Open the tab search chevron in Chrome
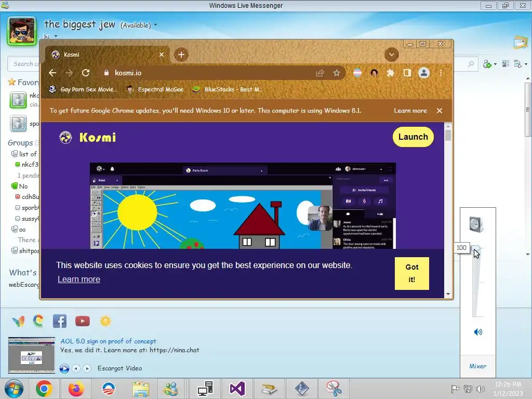This screenshot has height=399, width=532. (x=392, y=55)
